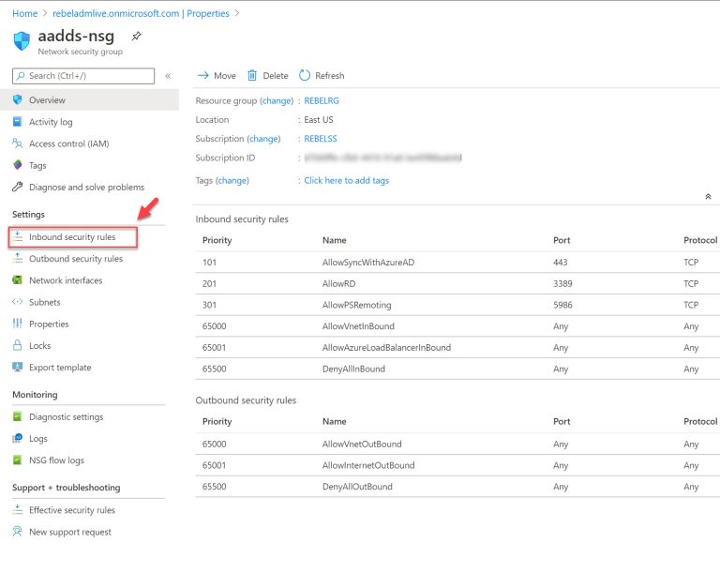Open REBELRG resource group link

click(322, 100)
